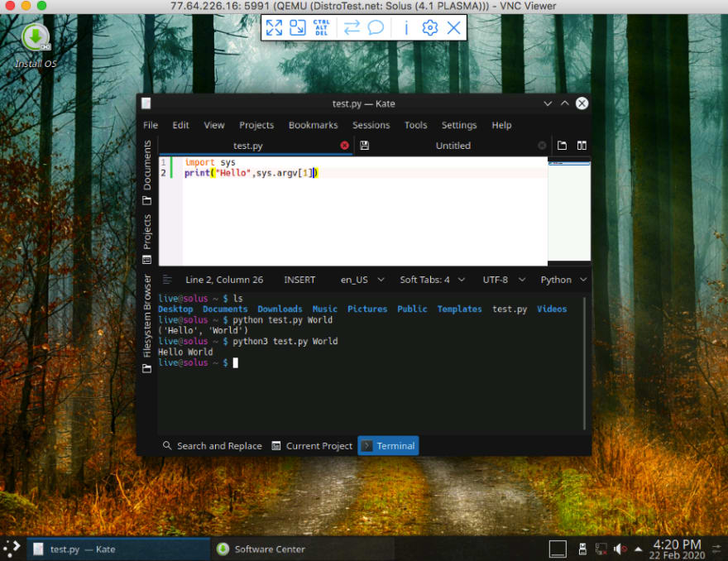Open the Settings menu
The image size is (728, 561).
(x=458, y=125)
